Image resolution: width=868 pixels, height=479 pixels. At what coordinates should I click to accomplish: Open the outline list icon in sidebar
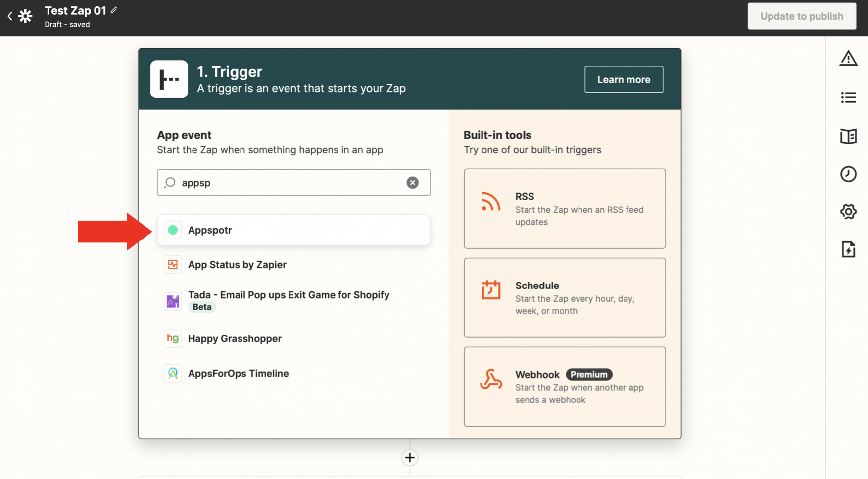coord(848,97)
